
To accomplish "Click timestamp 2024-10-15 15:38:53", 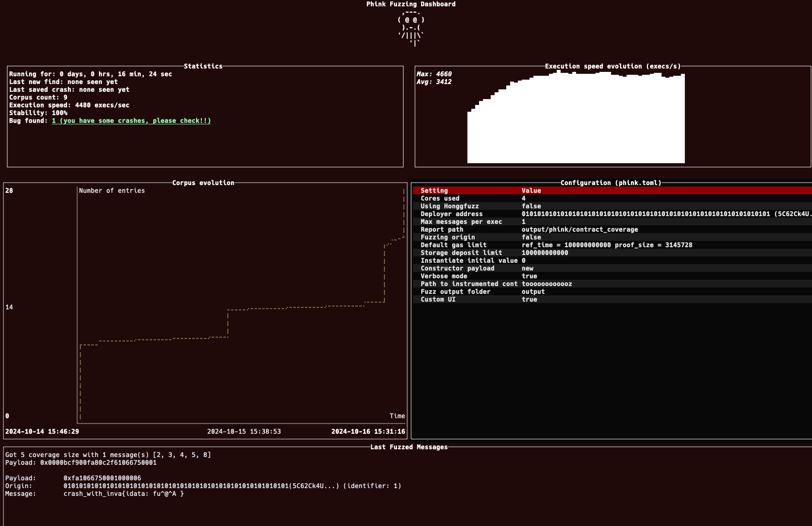I will (x=244, y=431).
